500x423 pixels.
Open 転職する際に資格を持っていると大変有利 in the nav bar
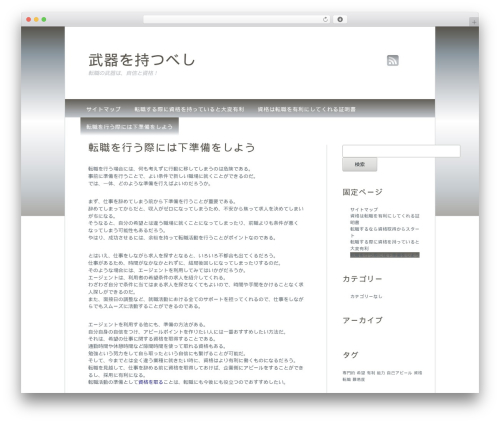point(189,109)
